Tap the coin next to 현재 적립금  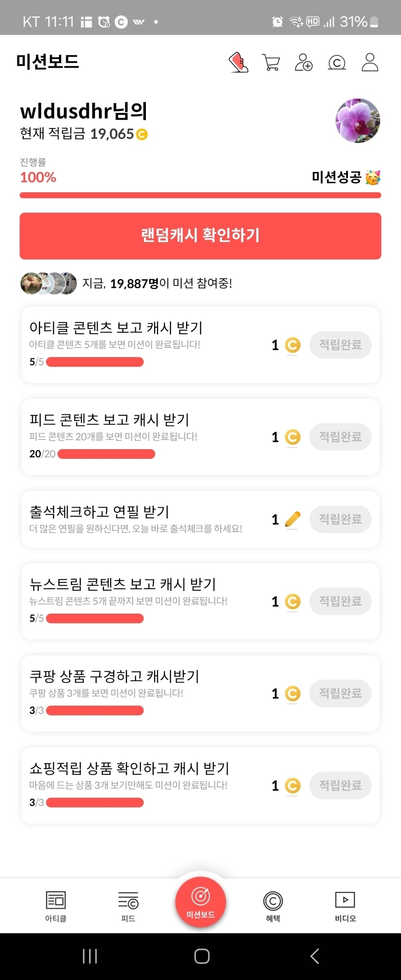[x=142, y=134]
